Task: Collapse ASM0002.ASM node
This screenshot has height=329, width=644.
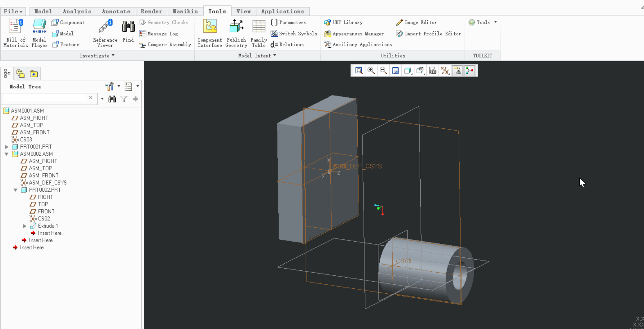Action: 6,154
